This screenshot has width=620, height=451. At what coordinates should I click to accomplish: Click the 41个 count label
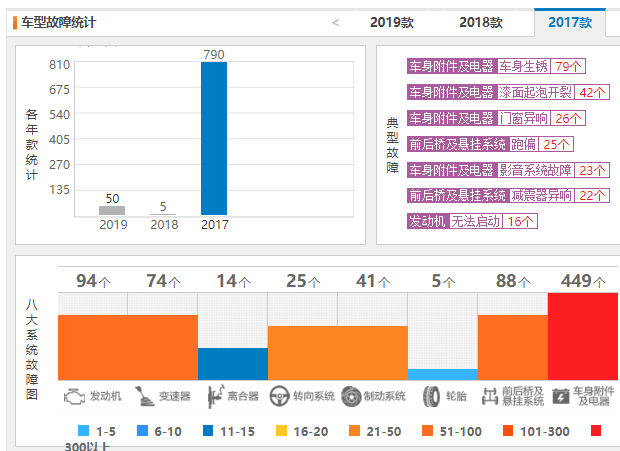click(x=373, y=281)
